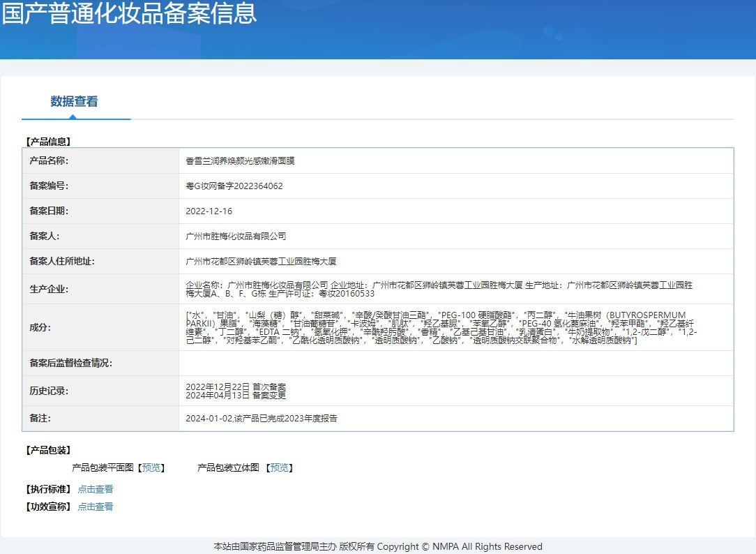This screenshot has height=554, width=756.
Task: Click the 生产企业: label
Action: click(49, 290)
